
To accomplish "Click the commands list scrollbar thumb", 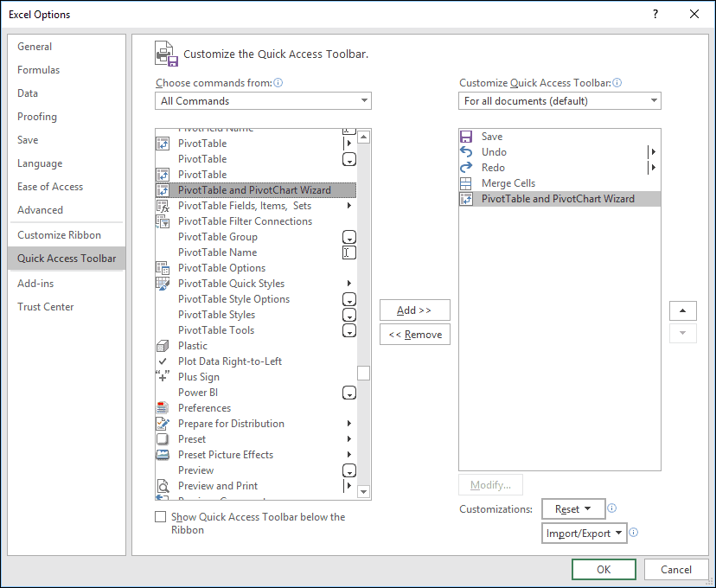I will coord(363,373).
